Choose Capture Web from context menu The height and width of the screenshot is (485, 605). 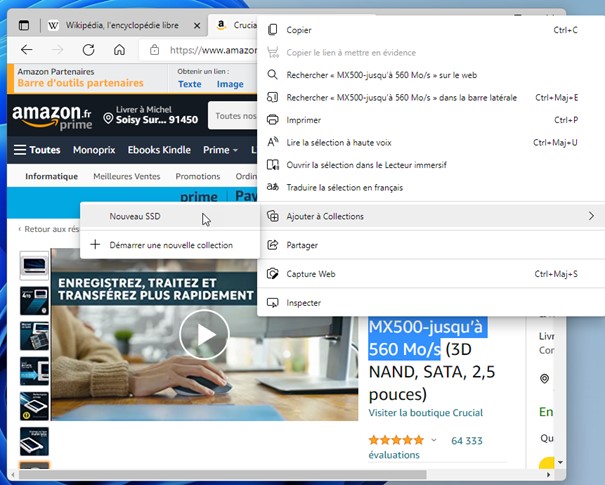(310, 274)
